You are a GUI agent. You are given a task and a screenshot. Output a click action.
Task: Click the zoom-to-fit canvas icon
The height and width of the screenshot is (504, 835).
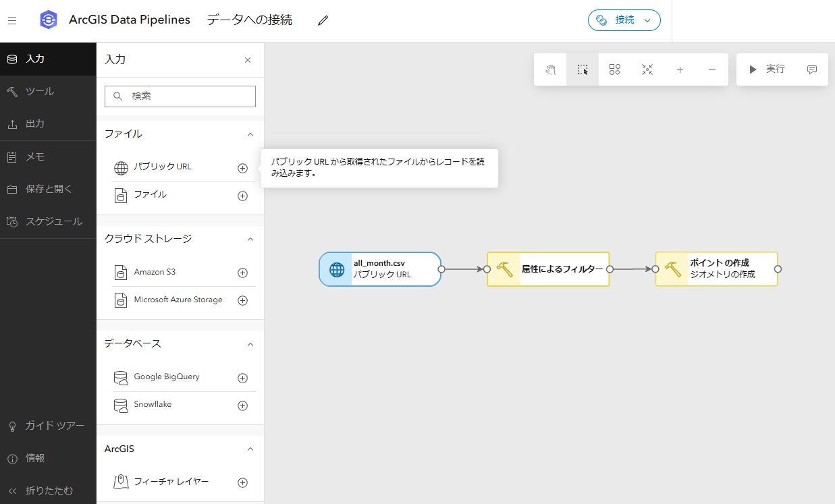point(647,69)
